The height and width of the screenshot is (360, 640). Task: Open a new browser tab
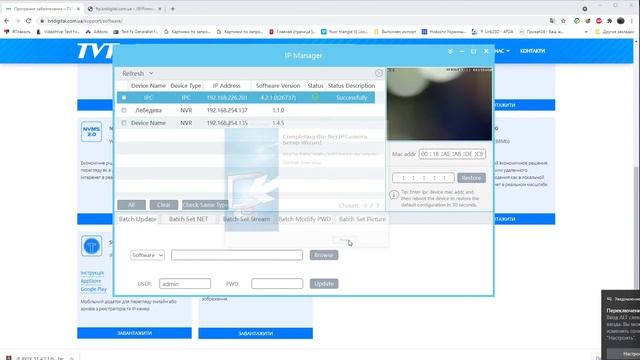click(173, 9)
